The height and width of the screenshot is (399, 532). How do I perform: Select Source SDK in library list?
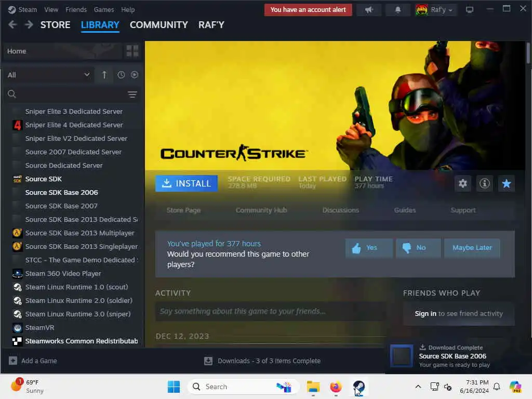[44, 179]
